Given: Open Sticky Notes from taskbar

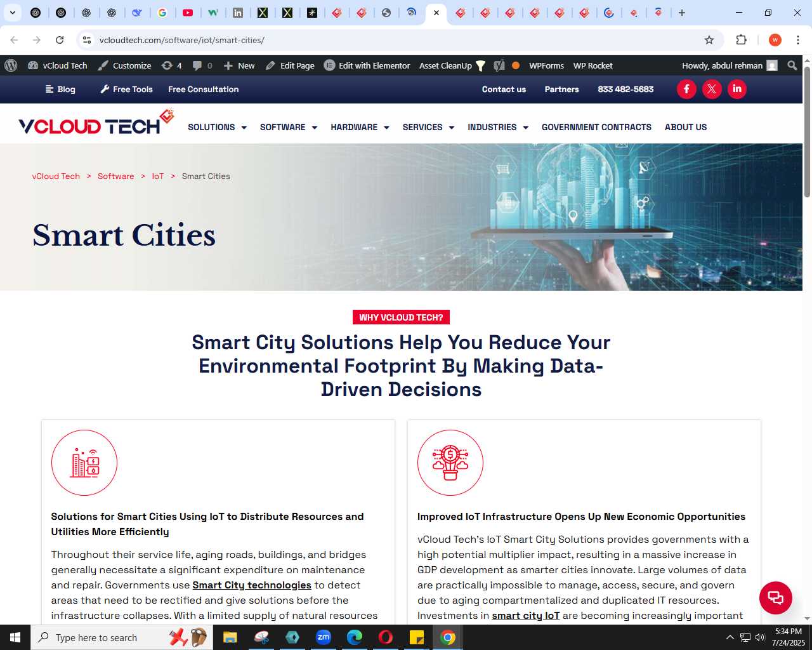Looking at the screenshot, I should (417, 637).
